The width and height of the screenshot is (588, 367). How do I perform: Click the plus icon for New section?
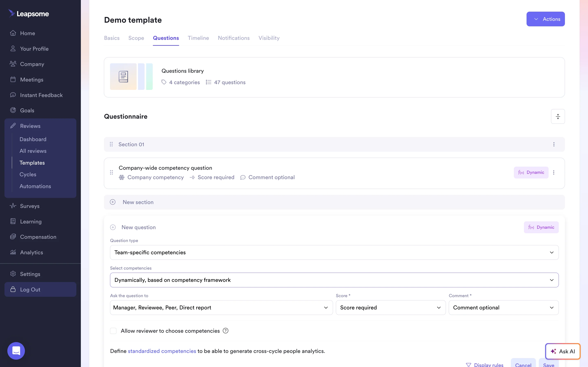[112, 202]
